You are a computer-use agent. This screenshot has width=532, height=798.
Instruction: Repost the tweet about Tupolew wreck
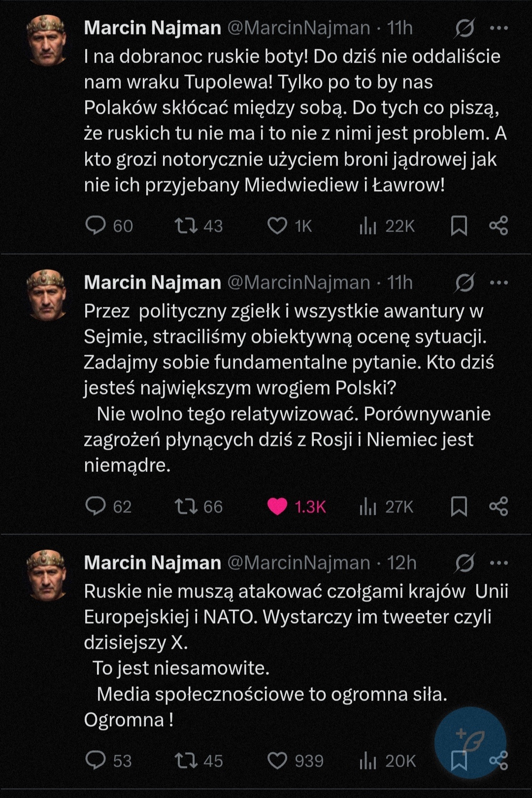point(186,226)
